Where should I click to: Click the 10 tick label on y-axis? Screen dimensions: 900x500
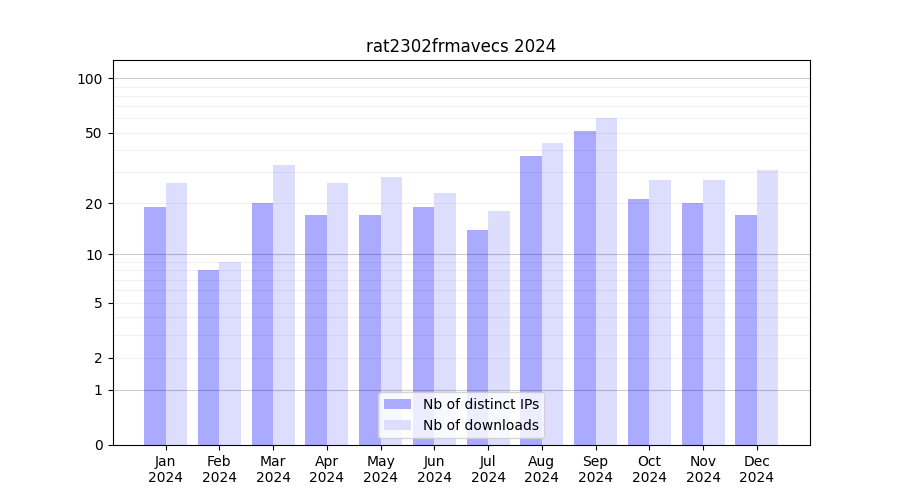click(x=94, y=255)
